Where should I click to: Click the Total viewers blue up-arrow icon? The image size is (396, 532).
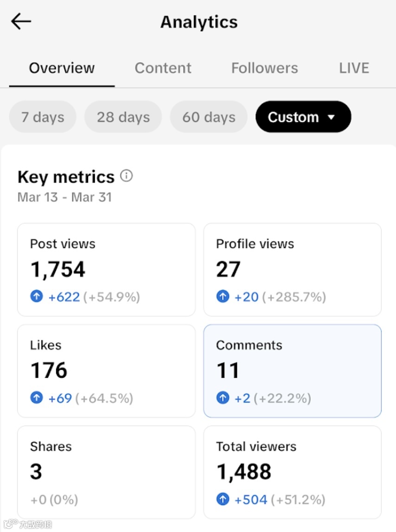pos(223,499)
